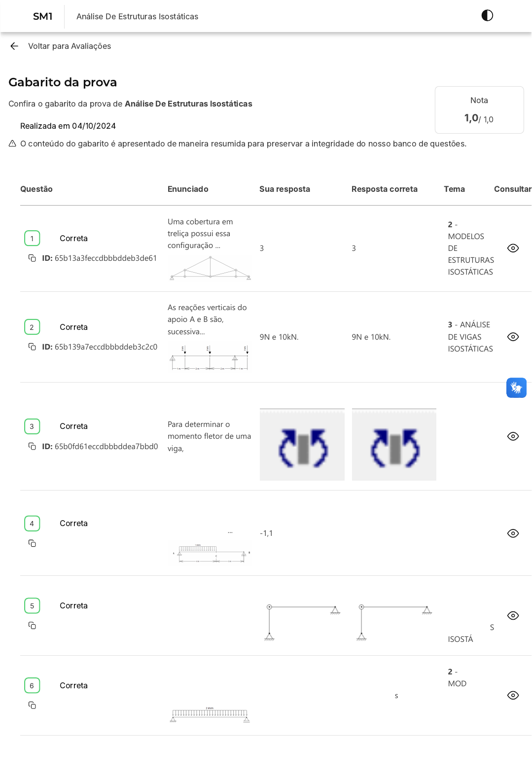Go back via Voltar para Avaliações

[x=70, y=46]
